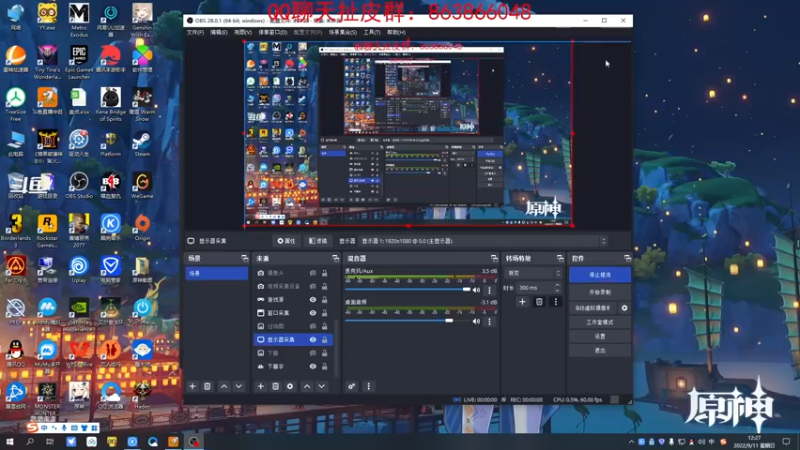800x450 pixels.
Task: Open source Filters button above the panels
Action: pyautogui.click(x=318, y=241)
